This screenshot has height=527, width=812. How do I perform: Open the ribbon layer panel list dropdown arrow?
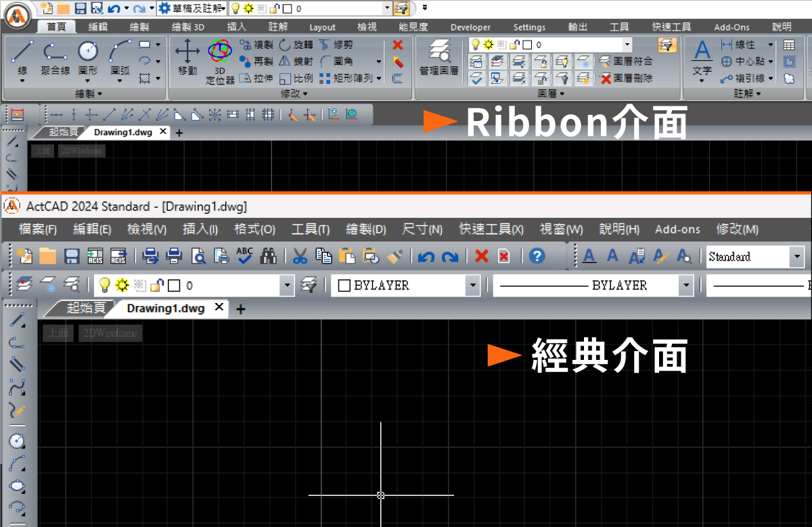coord(627,45)
